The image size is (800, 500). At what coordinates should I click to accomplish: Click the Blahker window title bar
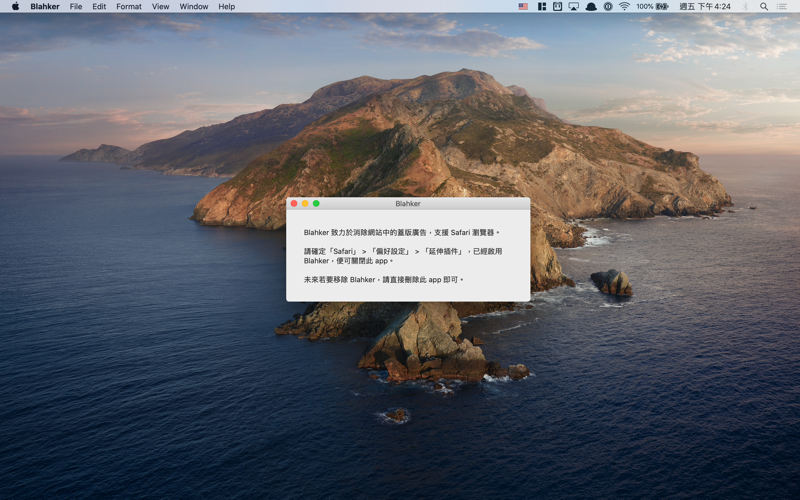[x=408, y=203]
